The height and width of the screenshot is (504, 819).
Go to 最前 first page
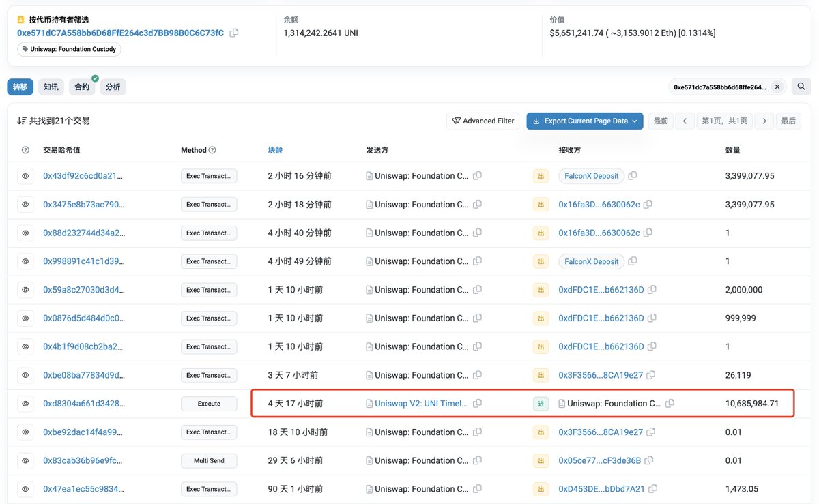pos(661,121)
